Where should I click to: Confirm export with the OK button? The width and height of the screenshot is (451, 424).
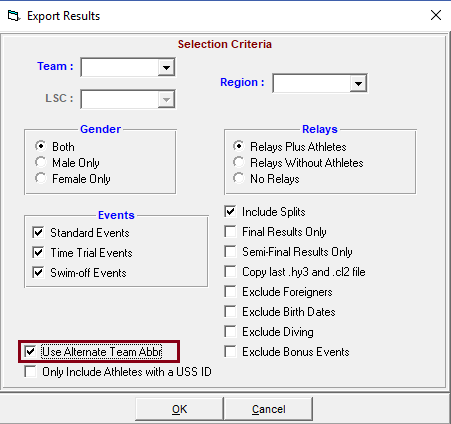tap(179, 409)
